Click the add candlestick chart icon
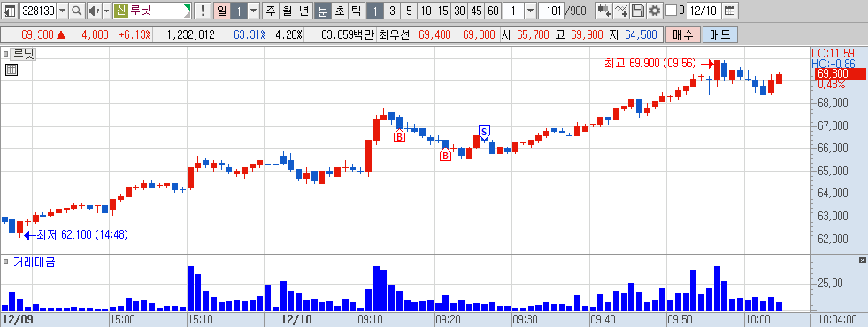Viewport: 868px width, 327px height. pos(604,10)
